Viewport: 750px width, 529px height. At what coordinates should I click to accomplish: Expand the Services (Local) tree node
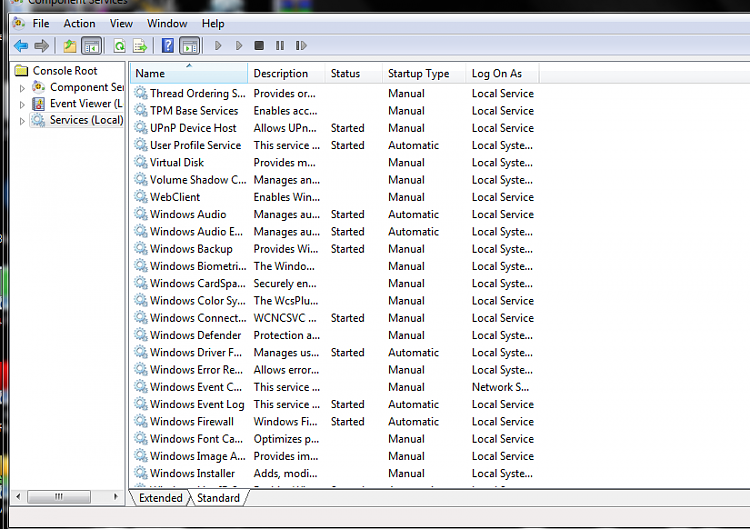[x=22, y=121]
